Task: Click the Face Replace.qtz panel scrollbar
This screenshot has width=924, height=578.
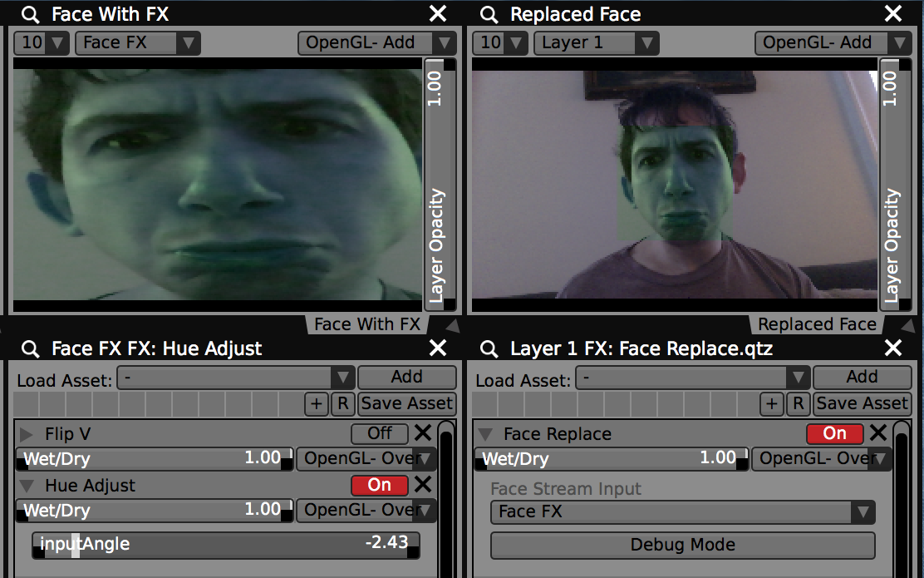Action: pyautogui.click(x=902, y=499)
